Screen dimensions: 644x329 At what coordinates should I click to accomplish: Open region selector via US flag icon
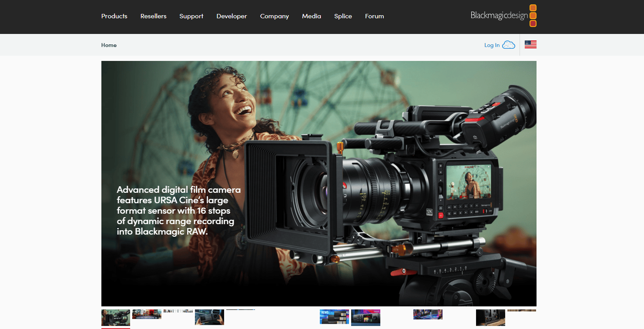[x=530, y=44]
